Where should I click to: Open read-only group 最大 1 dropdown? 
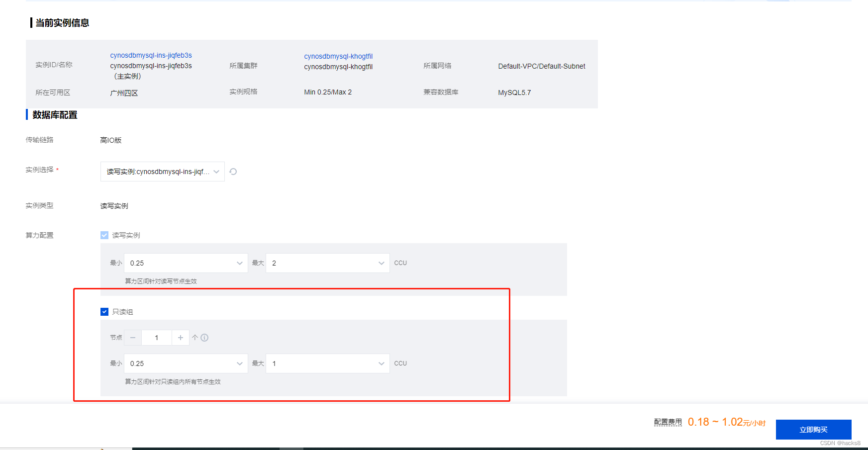[328, 363]
